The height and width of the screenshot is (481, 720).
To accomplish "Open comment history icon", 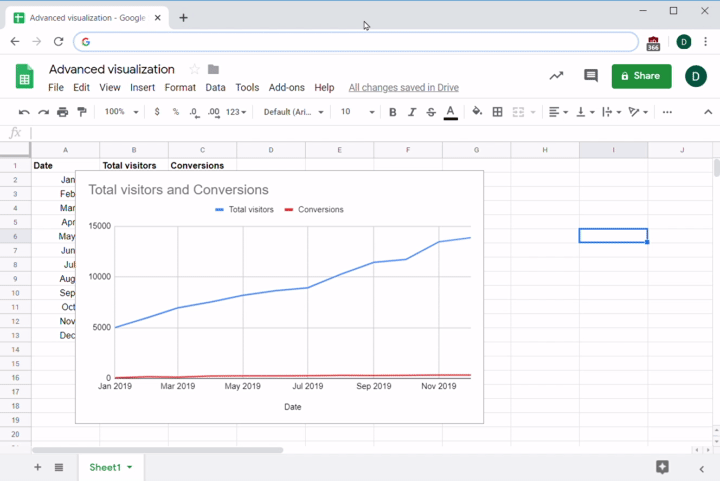I will [x=590, y=76].
